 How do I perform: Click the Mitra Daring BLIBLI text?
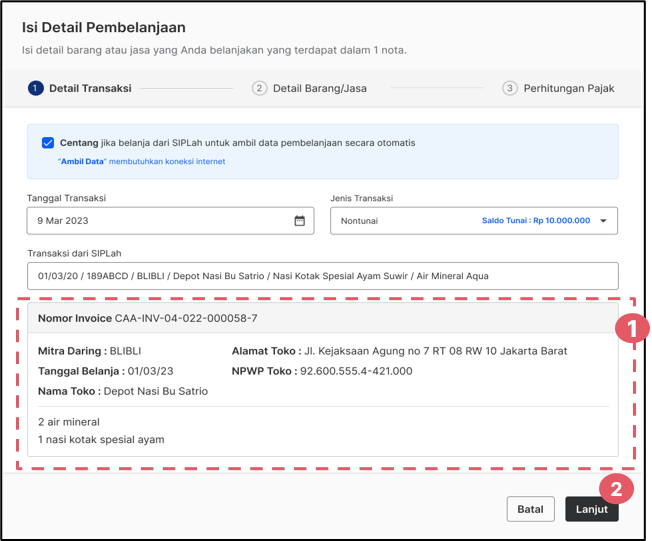pos(90,351)
